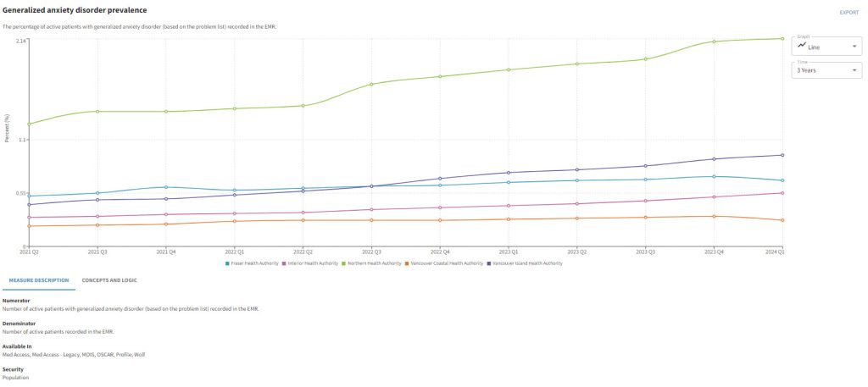Click the line chart icon in Graph selector
Viewport: 868px width, 387px height.
pyautogui.click(x=801, y=47)
